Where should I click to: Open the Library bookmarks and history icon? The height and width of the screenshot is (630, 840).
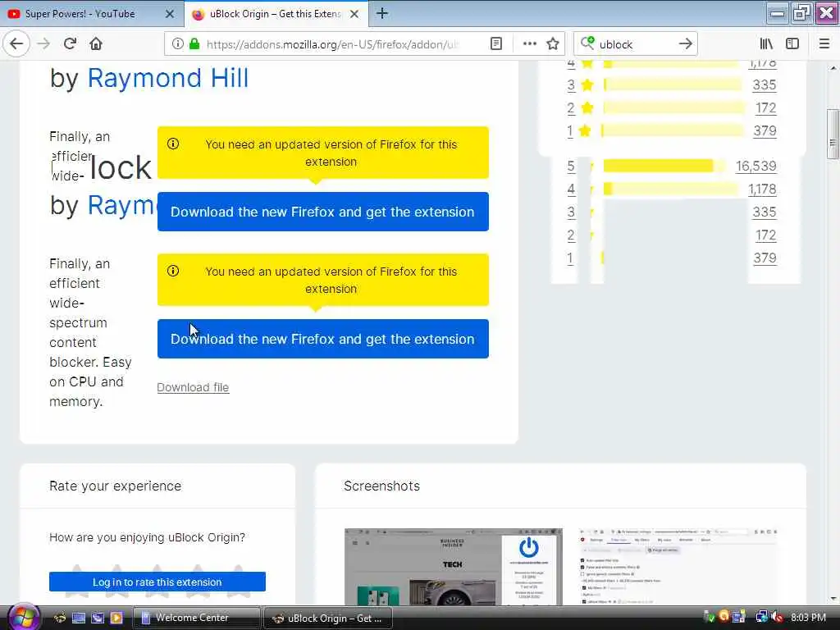pyautogui.click(x=766, y=44)
